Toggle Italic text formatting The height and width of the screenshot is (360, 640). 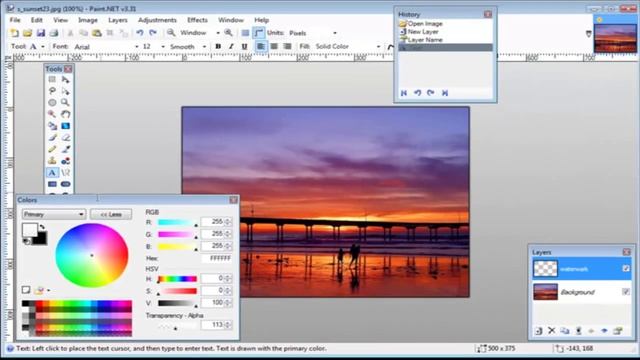pyautogui.click(x=231, y=47)
